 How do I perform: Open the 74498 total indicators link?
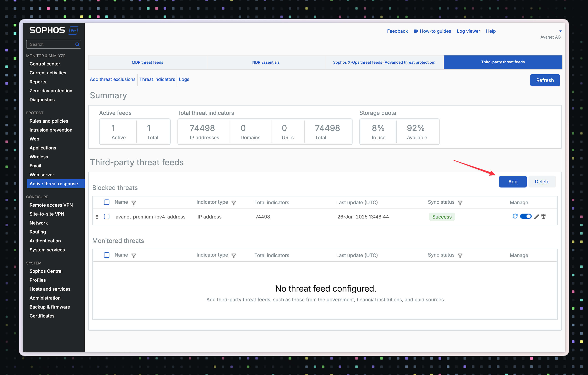(262, 217)
